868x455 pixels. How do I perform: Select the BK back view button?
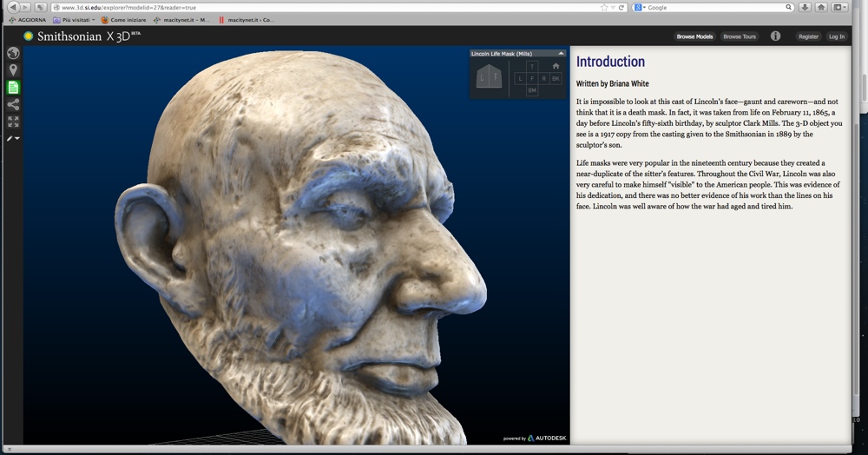click(x=556, y=79)
